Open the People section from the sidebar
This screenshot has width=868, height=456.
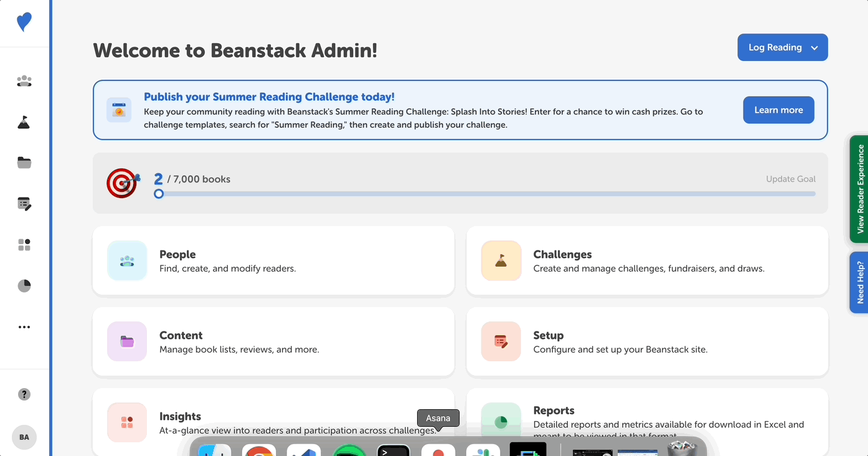point(24,81)
